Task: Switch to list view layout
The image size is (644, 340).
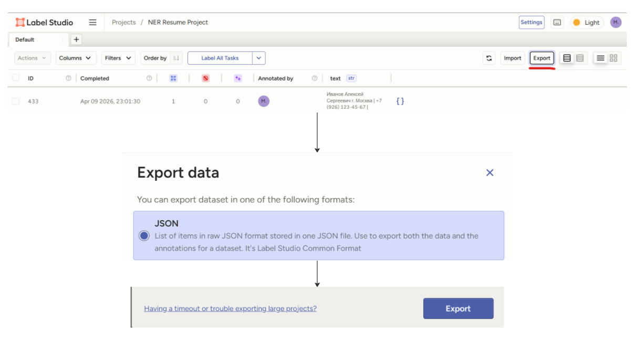Action: 600,58
